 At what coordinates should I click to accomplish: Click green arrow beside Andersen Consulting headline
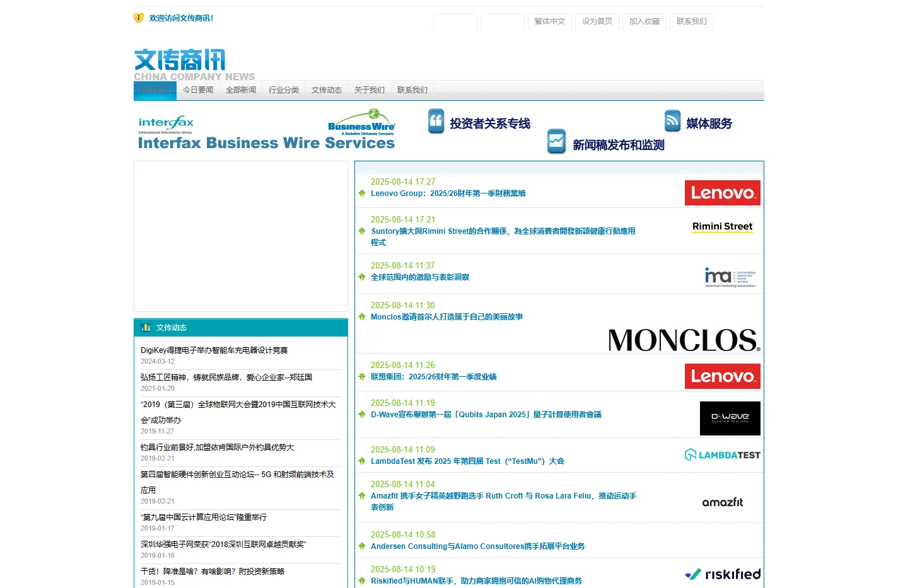tap(362, 546)
